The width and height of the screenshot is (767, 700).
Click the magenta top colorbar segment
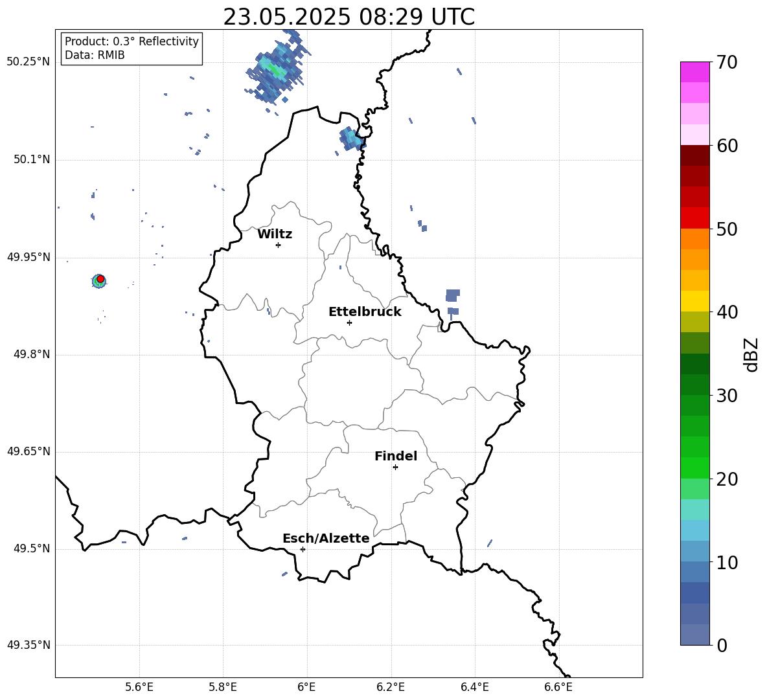(694, 72)
